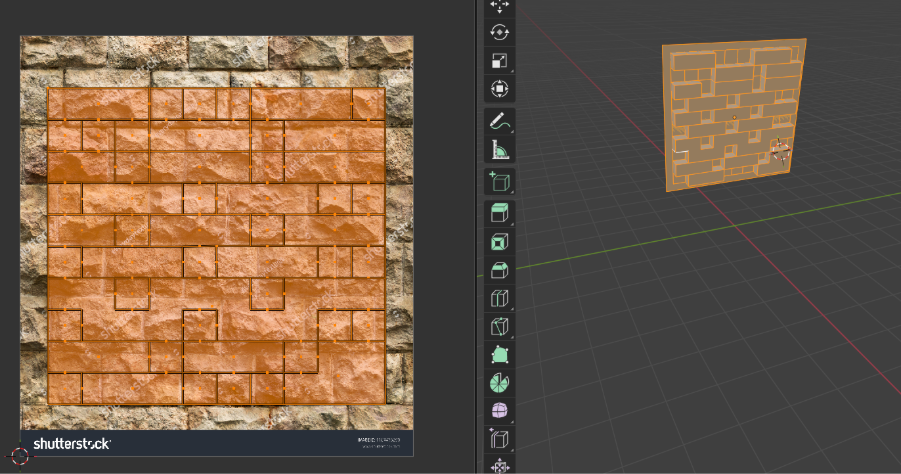Click the shutterstock logo on the texture image
The width and height of the screenshot is (901, 474).
[72, 443]
